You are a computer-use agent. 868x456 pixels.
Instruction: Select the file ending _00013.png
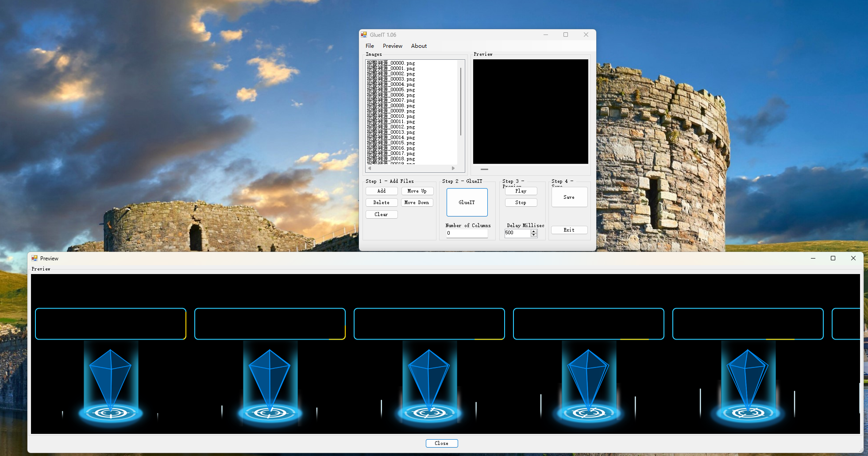[x=391, y=132]
